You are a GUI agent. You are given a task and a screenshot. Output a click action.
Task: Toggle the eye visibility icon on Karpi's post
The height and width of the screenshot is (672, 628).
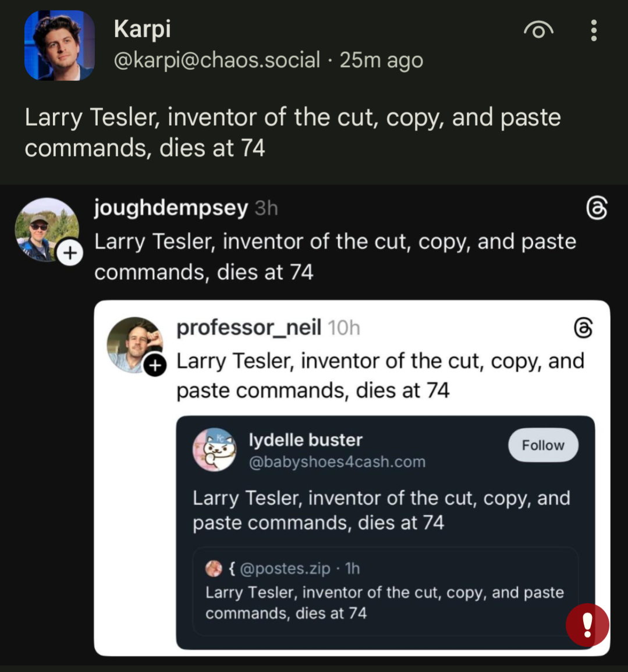pyautogui.click(x=538, y=30)
